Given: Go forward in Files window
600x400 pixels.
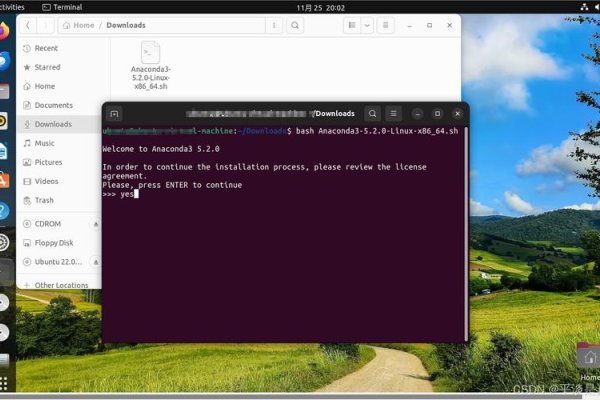Looking at the screenshot, I should (45, 25).
